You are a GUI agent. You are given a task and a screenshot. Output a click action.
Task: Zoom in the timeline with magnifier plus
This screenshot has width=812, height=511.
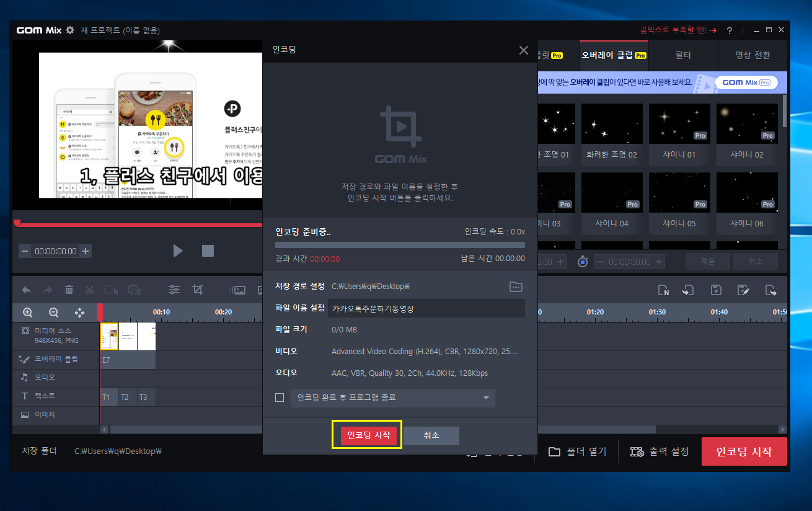pyautogui.click(x=28, y=313)
